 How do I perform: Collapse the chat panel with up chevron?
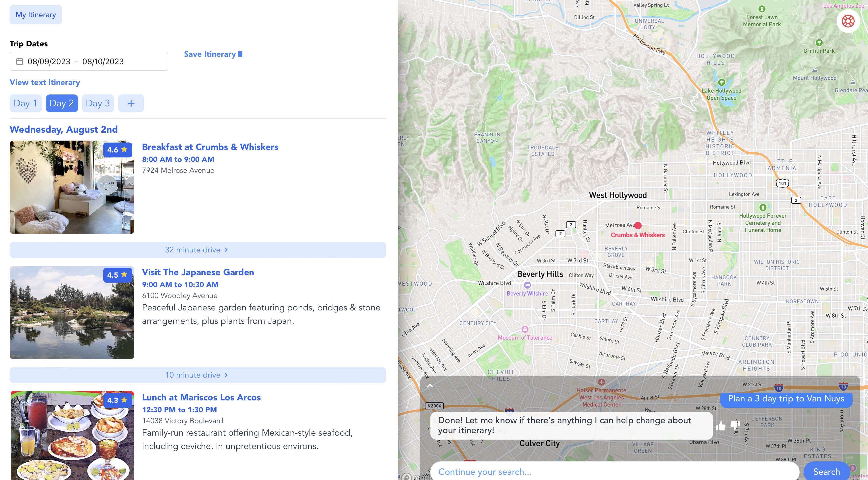(430, 386)
